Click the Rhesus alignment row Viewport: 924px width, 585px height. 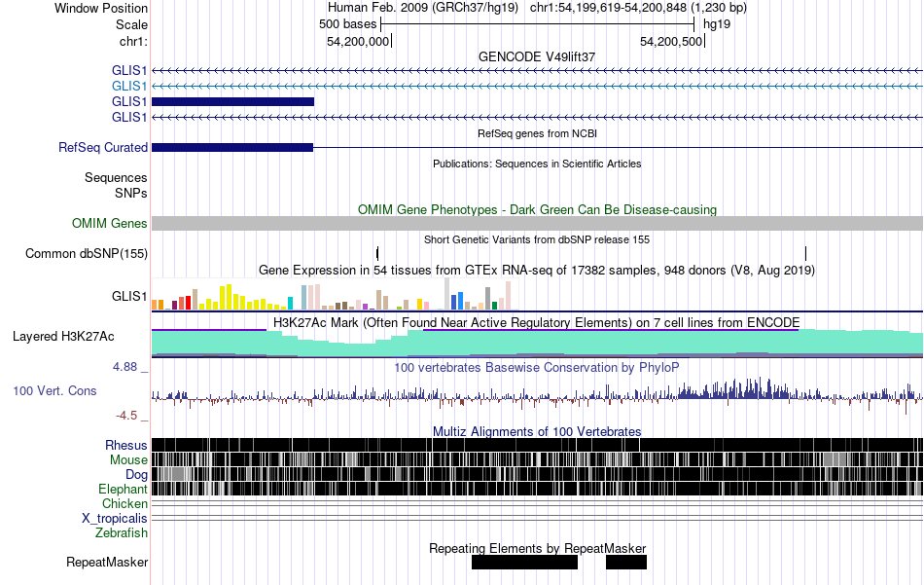click(538, 445)
